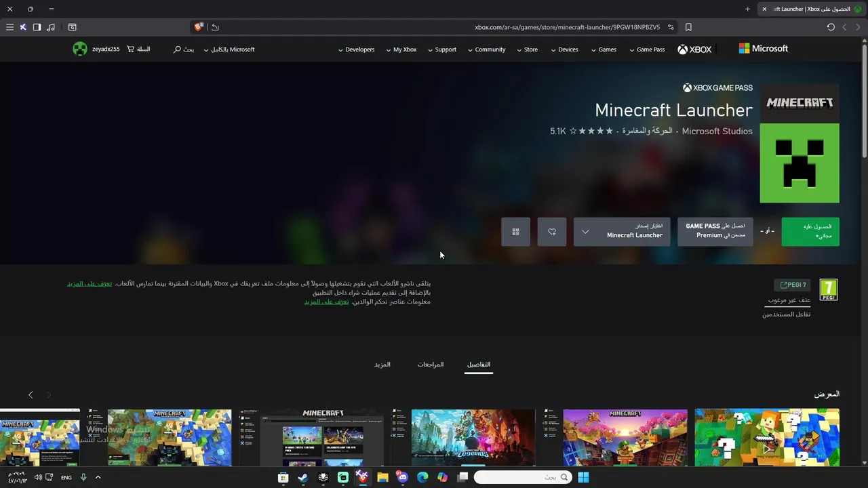
Task: Add Minecraft Launcher to wishlist heart icon
Action: click(x=552, y=232)
